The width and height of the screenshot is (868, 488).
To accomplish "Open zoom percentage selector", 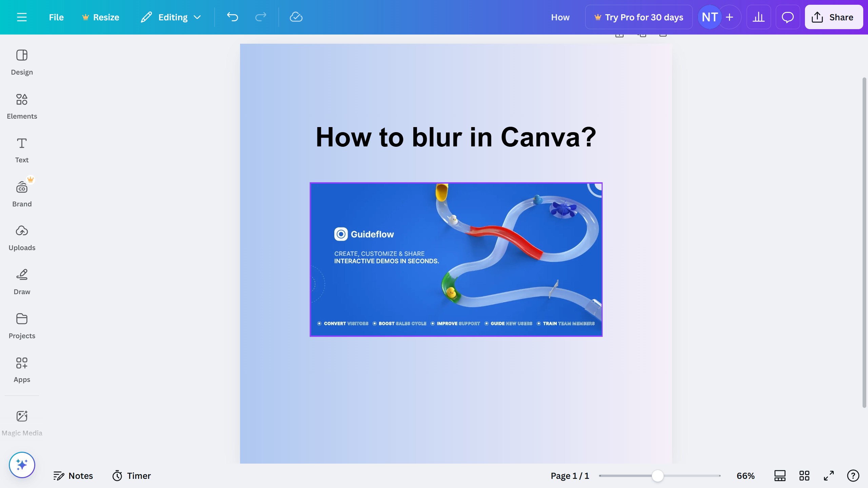I will click(x=745, y=475).
